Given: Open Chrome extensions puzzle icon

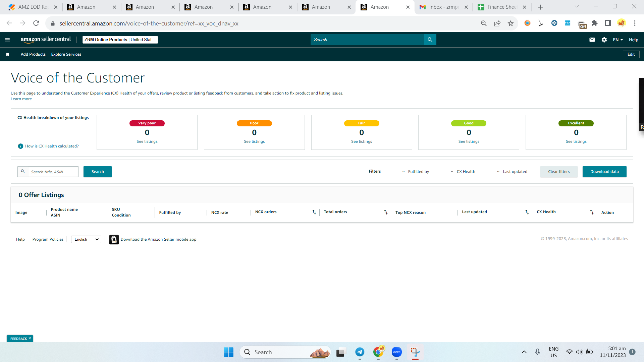Looking at the screenshot, I should tap(594, 23).
